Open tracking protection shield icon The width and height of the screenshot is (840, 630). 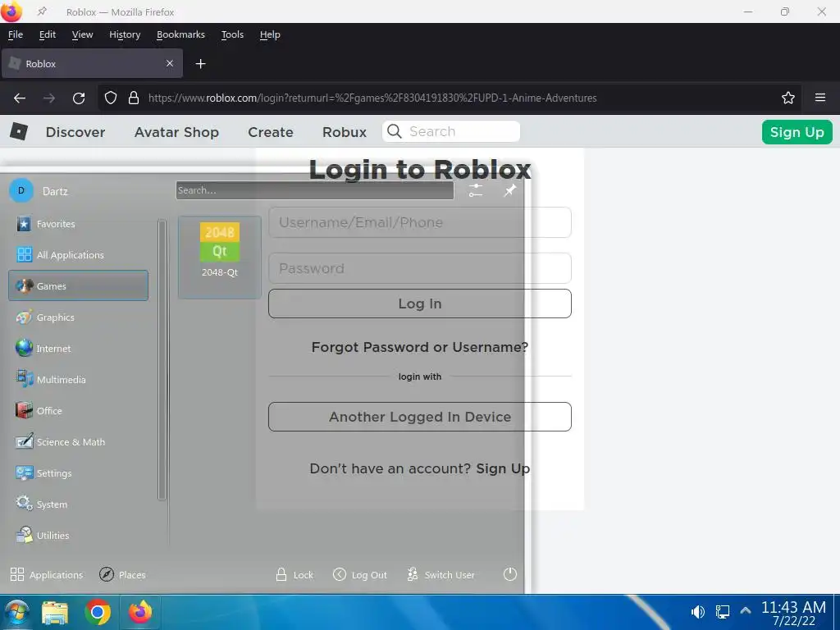click(x=111, y=98)
